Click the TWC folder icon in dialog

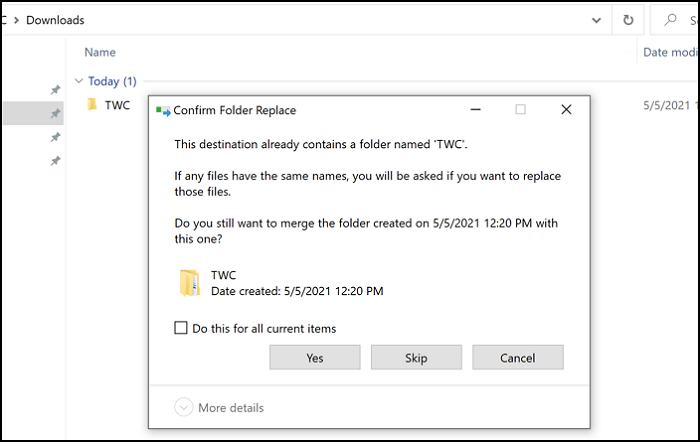coord(190,283)
